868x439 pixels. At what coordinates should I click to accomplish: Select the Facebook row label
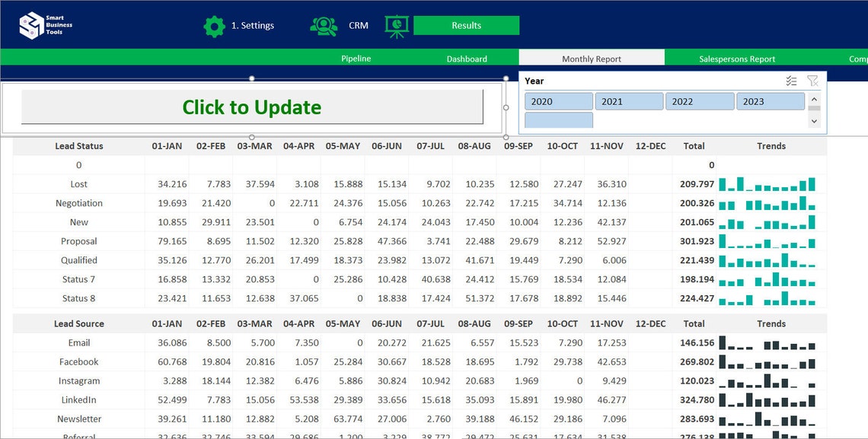[x=78, y=361]
